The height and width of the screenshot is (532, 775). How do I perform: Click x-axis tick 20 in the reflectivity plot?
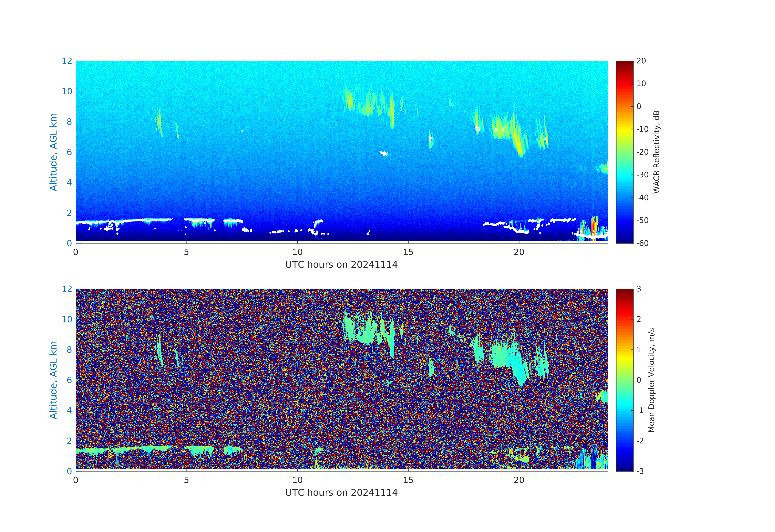519,252
